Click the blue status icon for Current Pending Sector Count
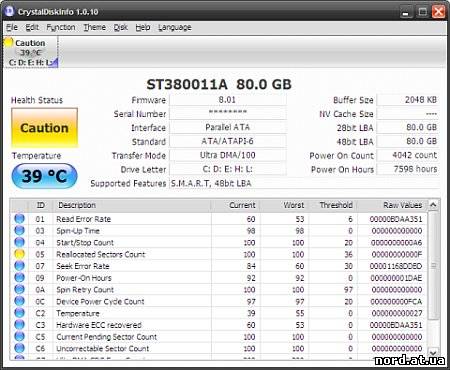Image resolution: width=450 pixels, height=370 pixels. click(x=20, y=336)
